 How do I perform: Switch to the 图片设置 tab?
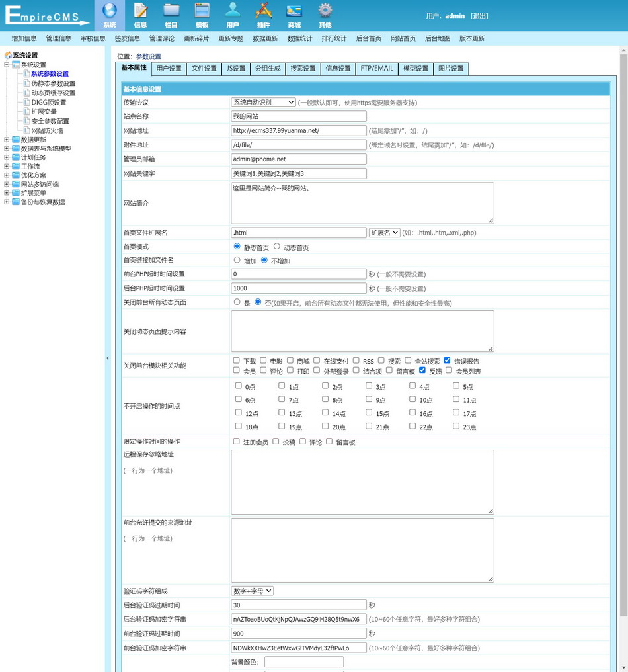(x=451, y=69)
